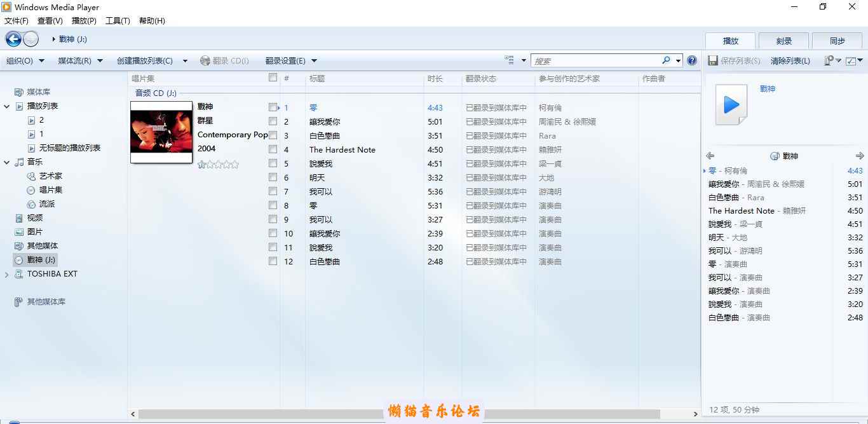
Task: Open the 组织(O) dropdown
Action: (25, 61)
